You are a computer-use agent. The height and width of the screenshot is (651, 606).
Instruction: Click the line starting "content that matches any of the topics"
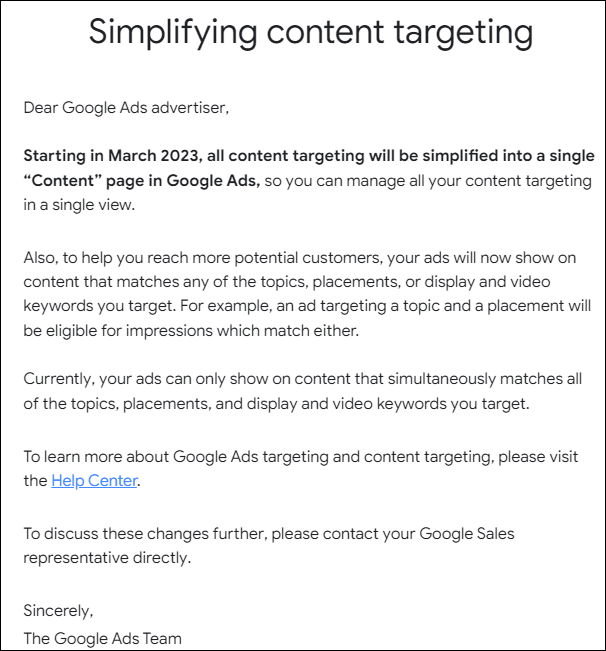(x=287, y=282)
